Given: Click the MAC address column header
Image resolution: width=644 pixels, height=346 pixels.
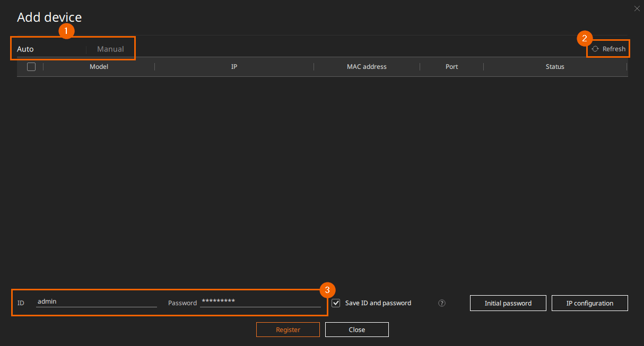Looking at the screenshot, I should [x=367, y=66].
